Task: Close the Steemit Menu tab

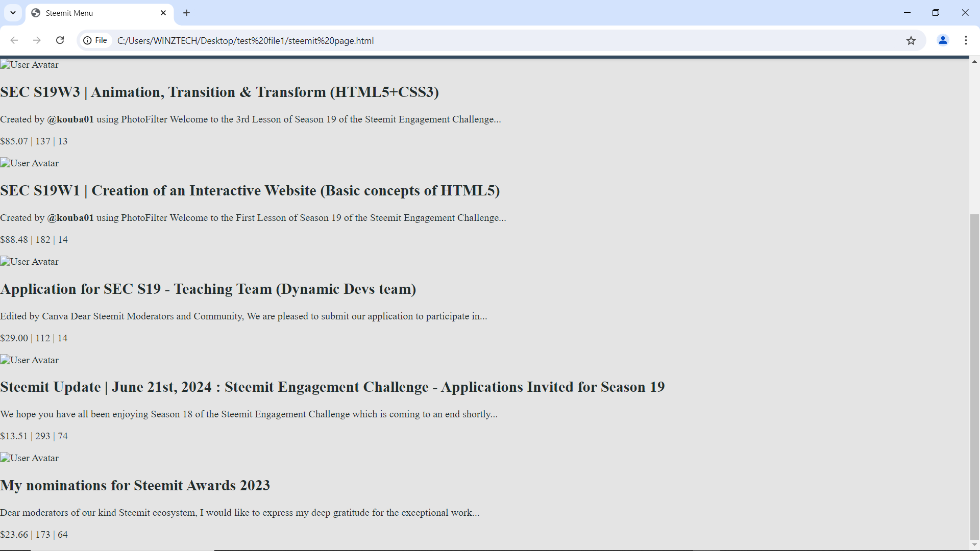Action: pos(163,13)
